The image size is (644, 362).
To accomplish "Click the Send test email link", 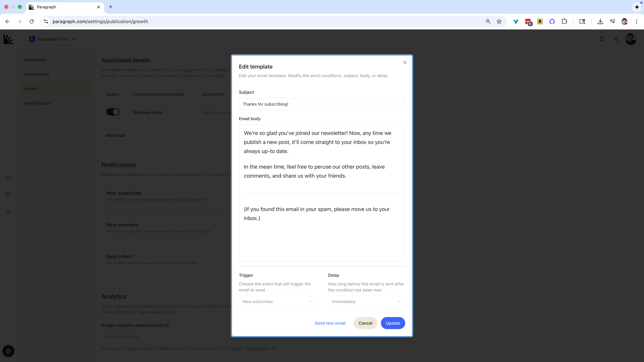I will click(x=330, y=323).
